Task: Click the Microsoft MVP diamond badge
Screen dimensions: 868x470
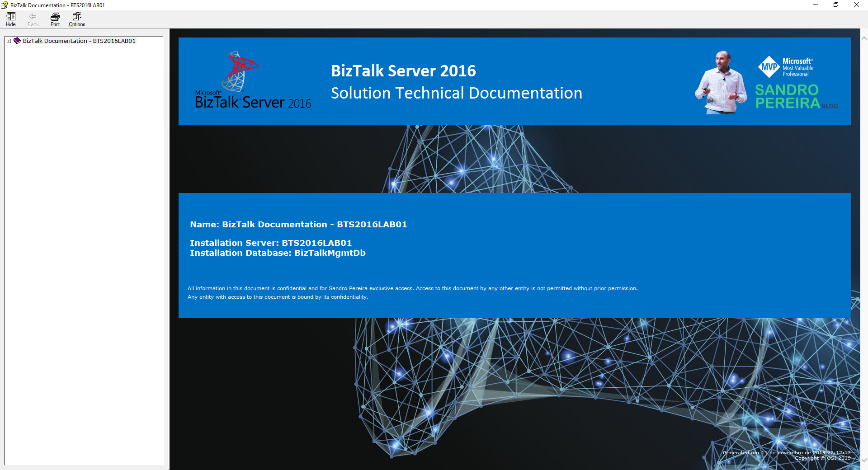Action: pos(769,67)
